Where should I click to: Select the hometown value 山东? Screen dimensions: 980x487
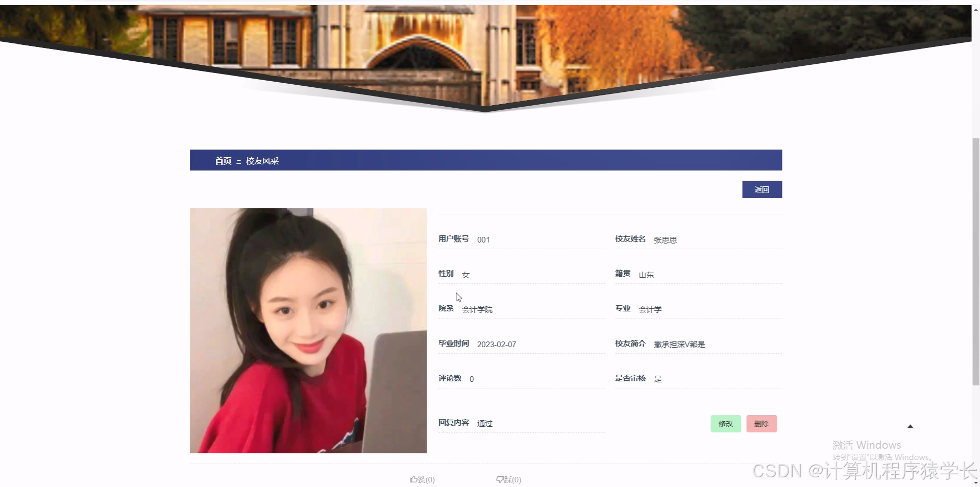coord(646,275)
